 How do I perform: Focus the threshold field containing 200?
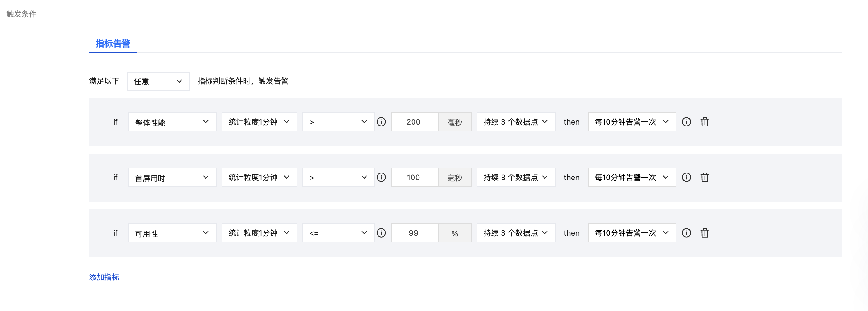[x=415, y=122]
